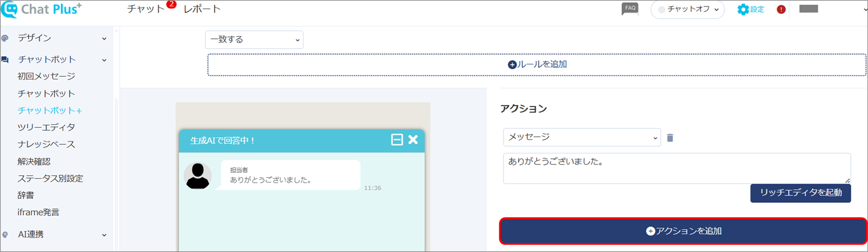Close the 生成AIで回答中 chat preview

point(413,140)
